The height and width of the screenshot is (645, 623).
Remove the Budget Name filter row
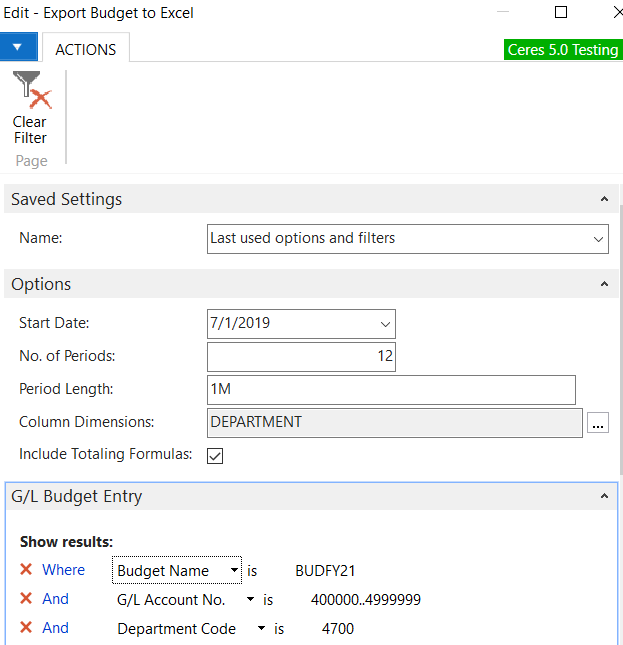tap(26, 570)
